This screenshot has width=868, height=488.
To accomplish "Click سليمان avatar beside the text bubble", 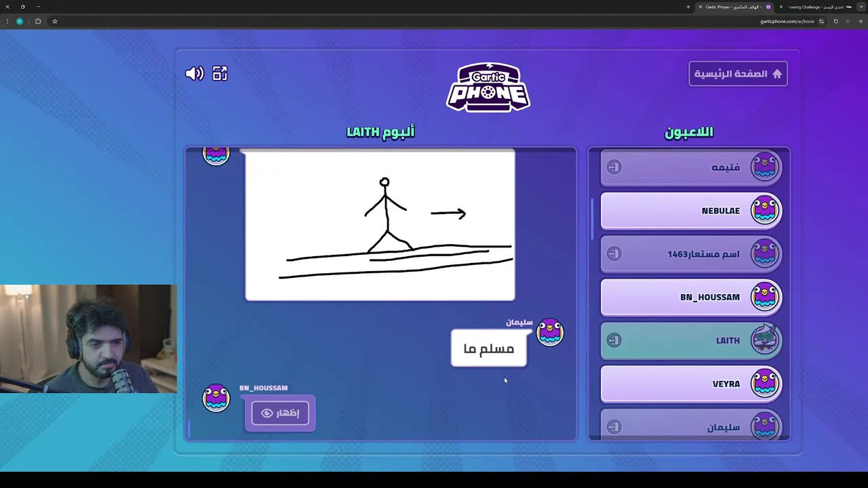I will click(549, 333).
